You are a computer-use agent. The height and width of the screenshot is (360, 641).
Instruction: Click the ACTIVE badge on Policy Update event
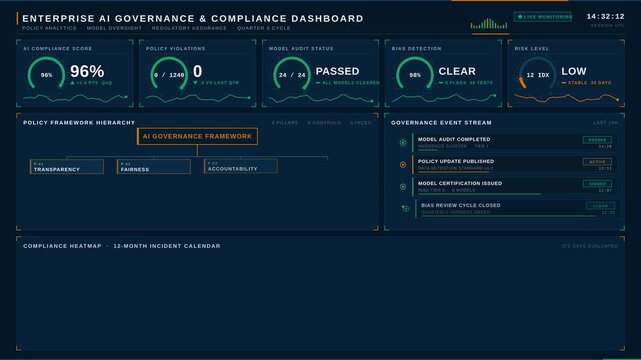click(597, 162)
